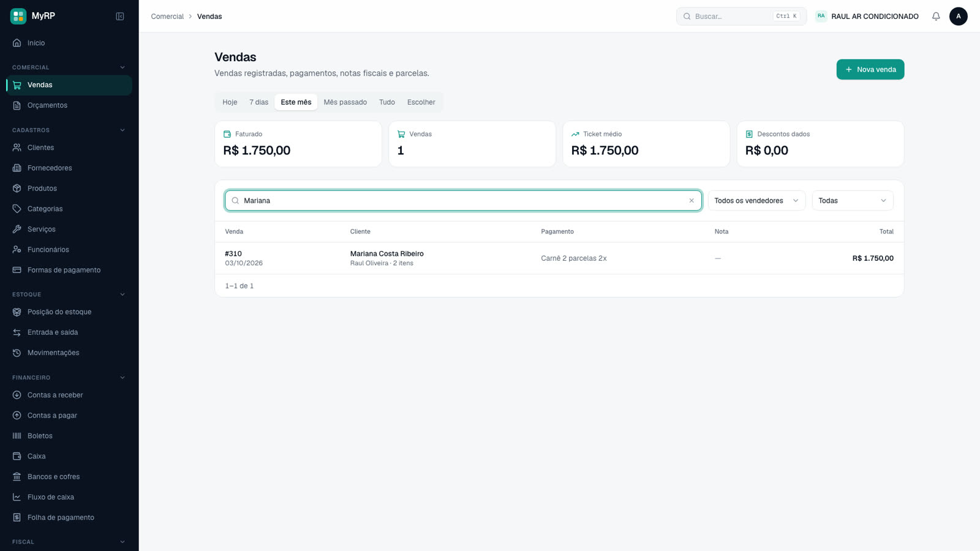Open sale #310 row
This screenshot has height=551, width=980.
[559, 258]
